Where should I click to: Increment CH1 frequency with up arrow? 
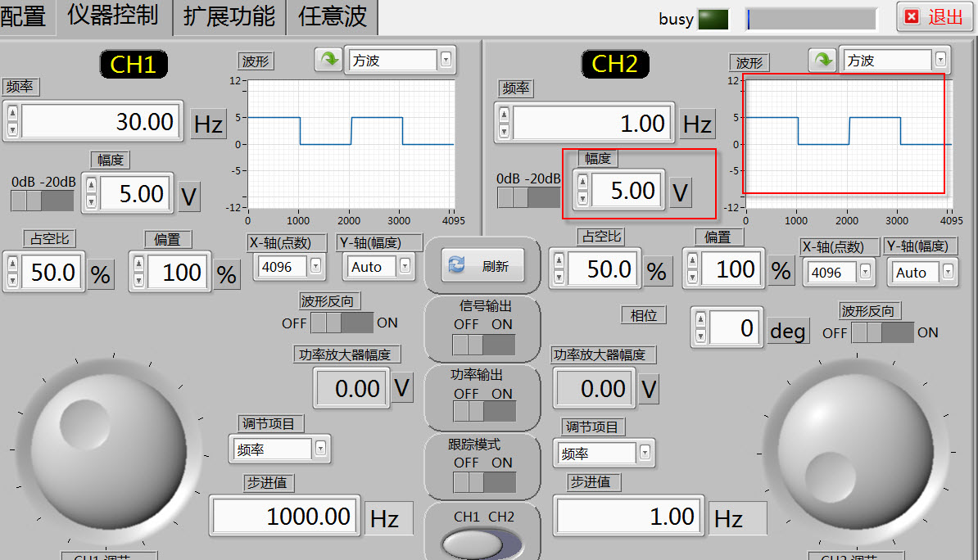(x=12, y=114)
